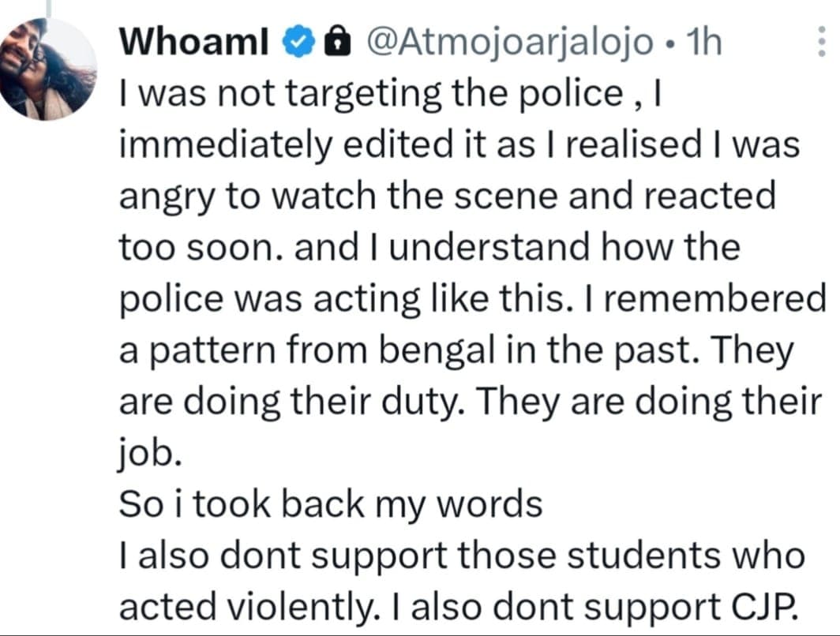The image size is (840, 636).
Task: Click the first line "I was not targeting the police"
Action: [371, 95]
